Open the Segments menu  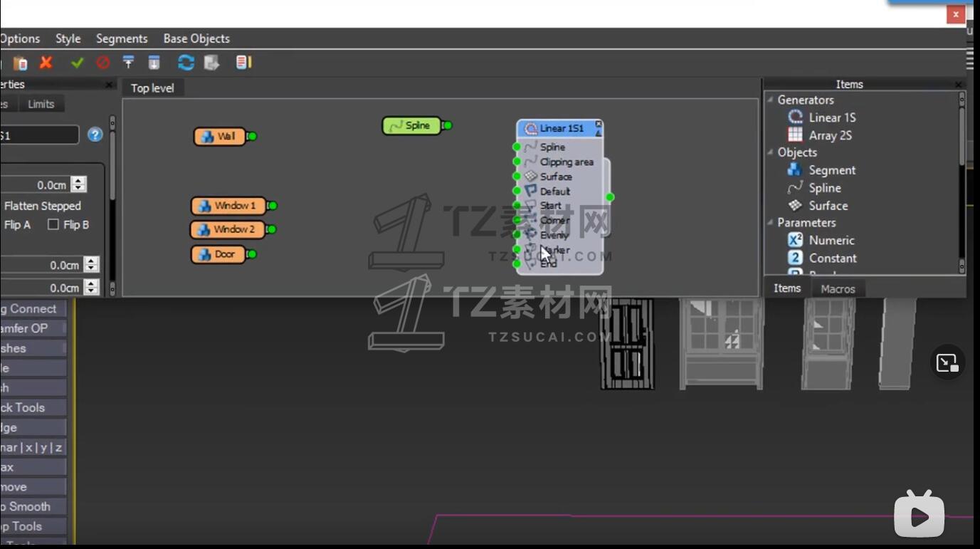pyautogui.click(x=122, y=38)
